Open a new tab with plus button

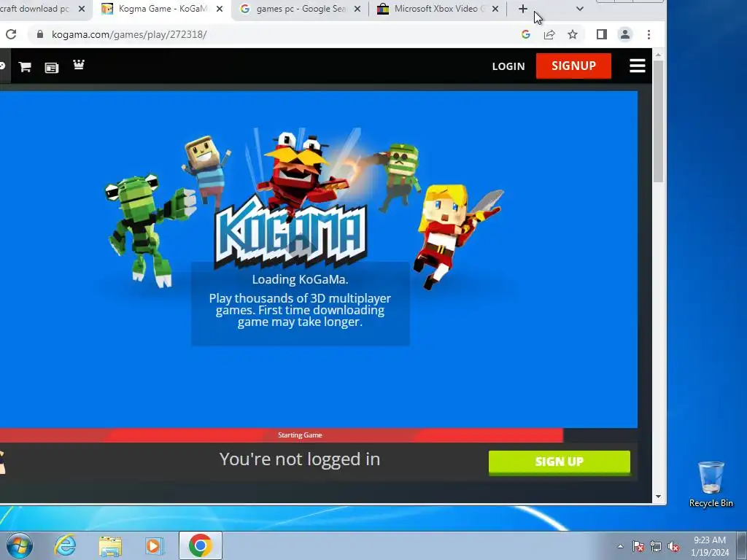pyautogui.click(x=522, y=9)
